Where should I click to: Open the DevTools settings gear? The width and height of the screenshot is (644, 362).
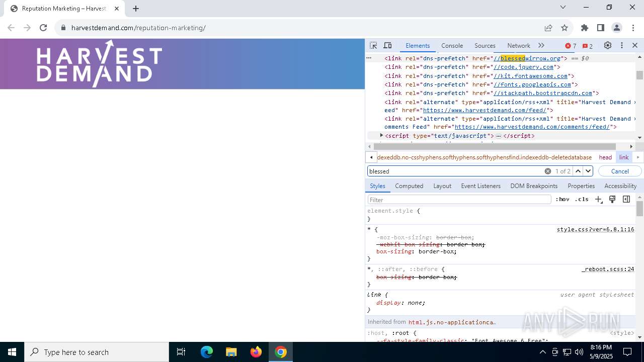pyautogui.click(x=608, y=45)
